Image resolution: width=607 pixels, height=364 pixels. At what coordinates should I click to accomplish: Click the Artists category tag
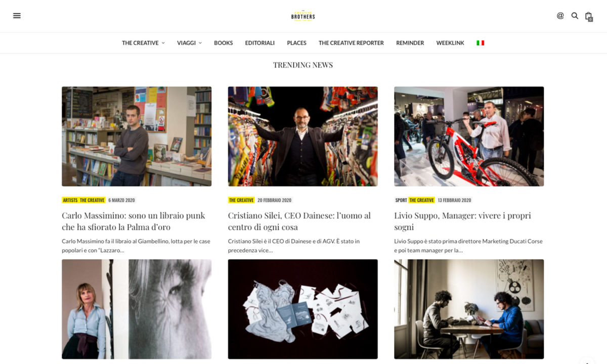pyautogui.click(x=70, y=200)
